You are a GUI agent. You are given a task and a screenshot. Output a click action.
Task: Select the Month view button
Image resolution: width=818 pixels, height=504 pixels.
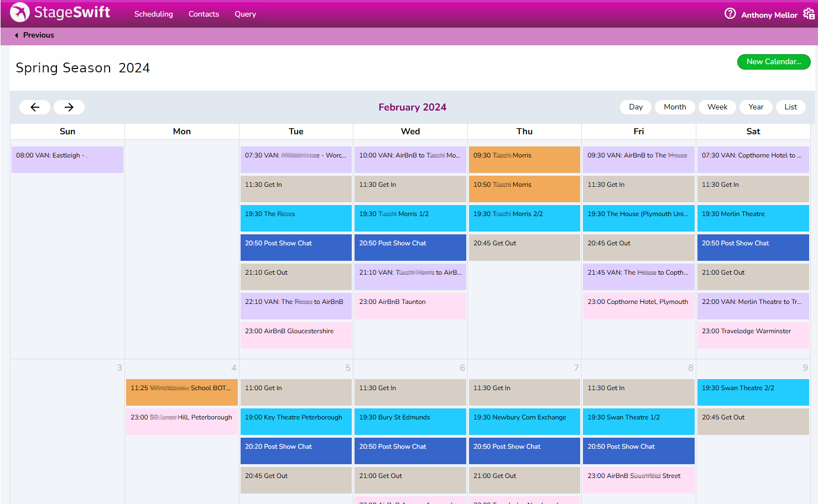pos(675,107)
